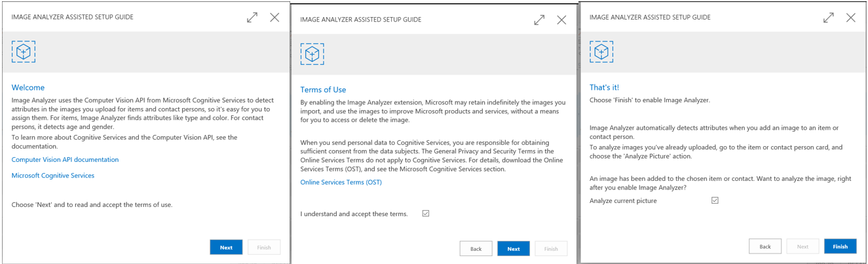Close the "That's it!" setup dialog

(x=850, y=18)
